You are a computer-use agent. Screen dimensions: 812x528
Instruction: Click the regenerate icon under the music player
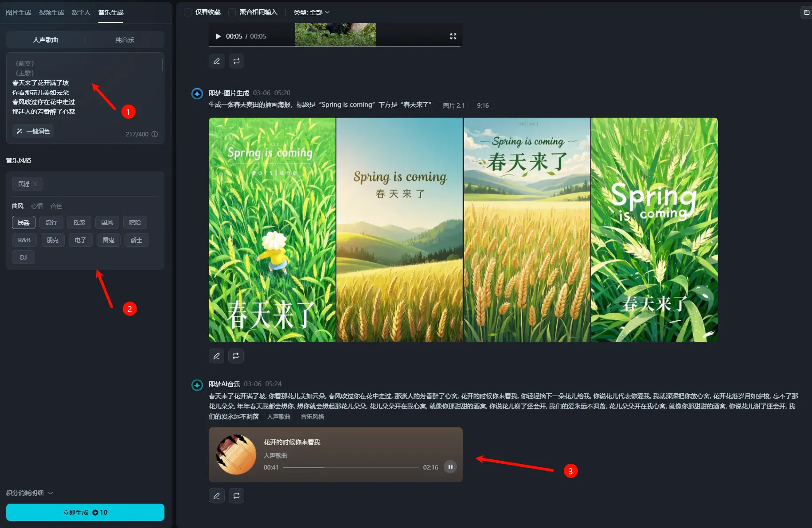tap(236, 496)
